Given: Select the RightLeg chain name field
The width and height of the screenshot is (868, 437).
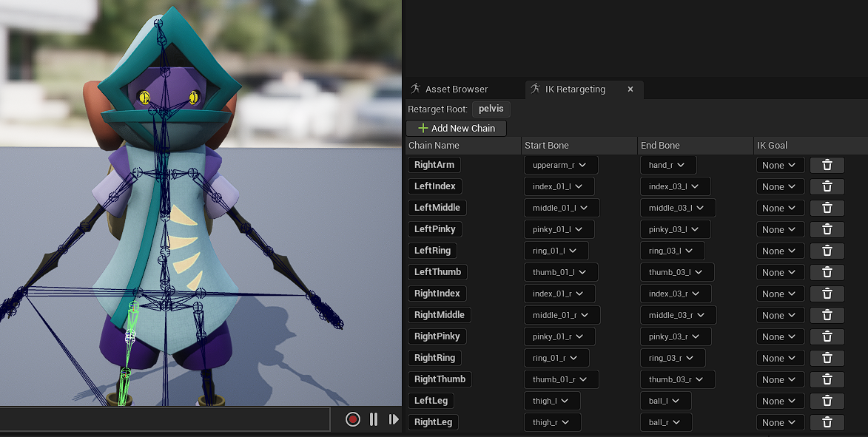Looking at the screenshot, I should tap(433, 423).
